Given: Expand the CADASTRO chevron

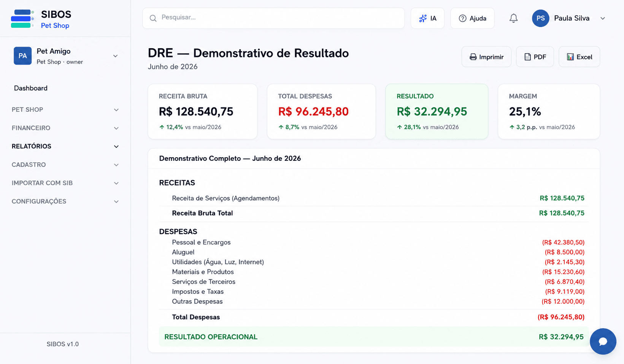Looking at the screenshot, I should [116, 165].
